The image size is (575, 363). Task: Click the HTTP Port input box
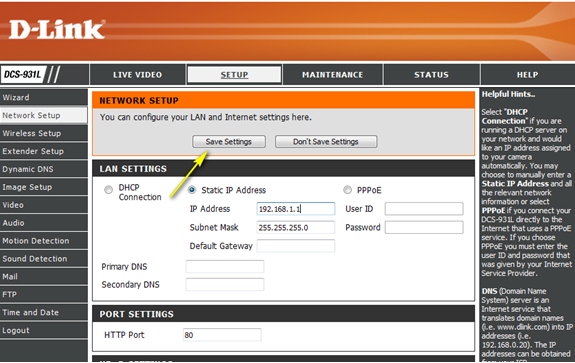[222, 335]
